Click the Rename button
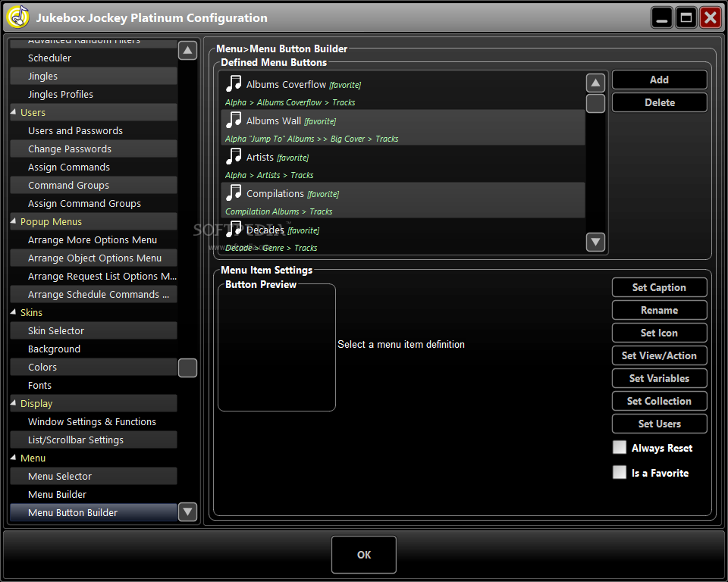 coord(659,310)
